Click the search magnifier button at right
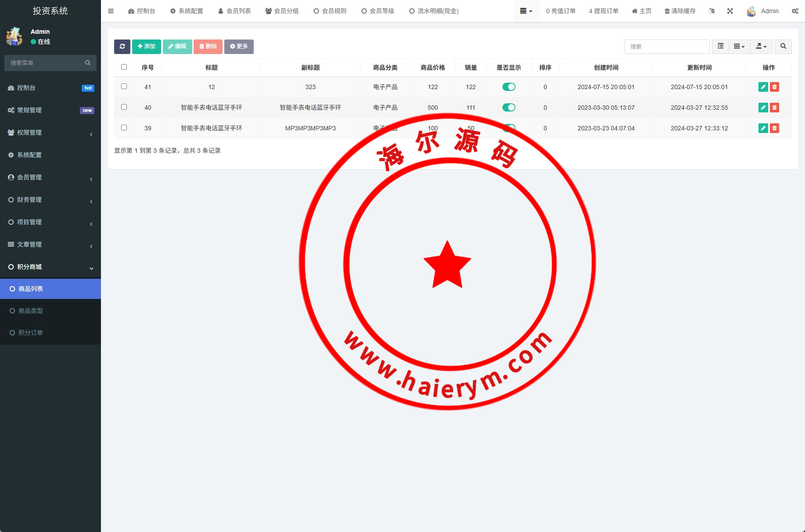Viewport: 805px width, 532px height. click(x=783, y=47)
